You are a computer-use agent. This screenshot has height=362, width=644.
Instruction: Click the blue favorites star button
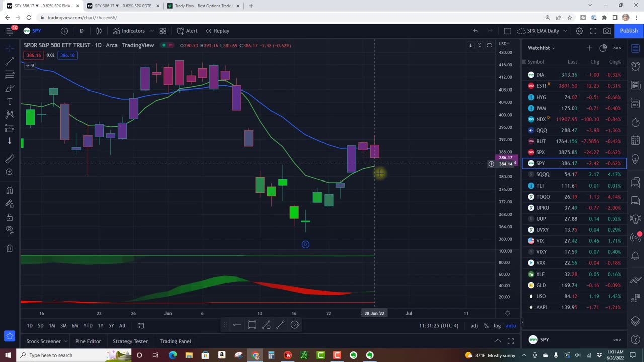point(10,336)
